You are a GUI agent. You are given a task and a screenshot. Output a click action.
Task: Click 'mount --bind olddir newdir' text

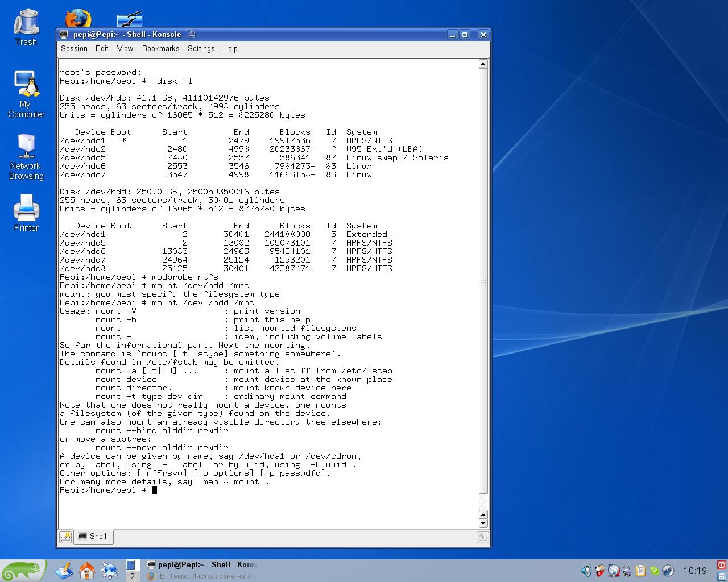(162, 430)
